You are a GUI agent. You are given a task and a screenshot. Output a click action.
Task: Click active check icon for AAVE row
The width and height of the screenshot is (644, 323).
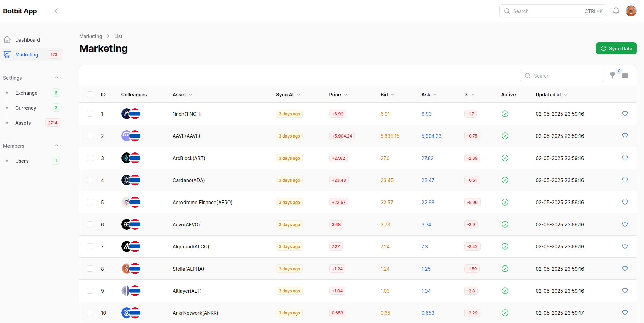pyautogui.click(x=505, y=136)
